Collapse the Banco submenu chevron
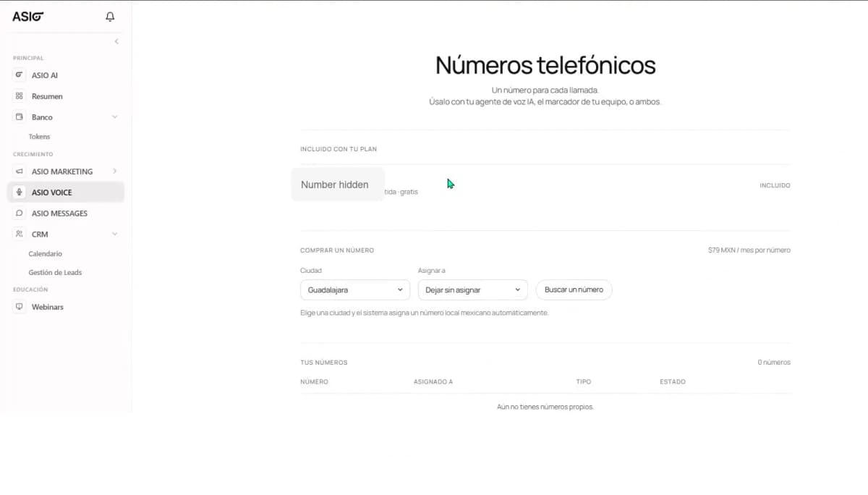The width and height of the screenshot is (868, 495). 114,117
